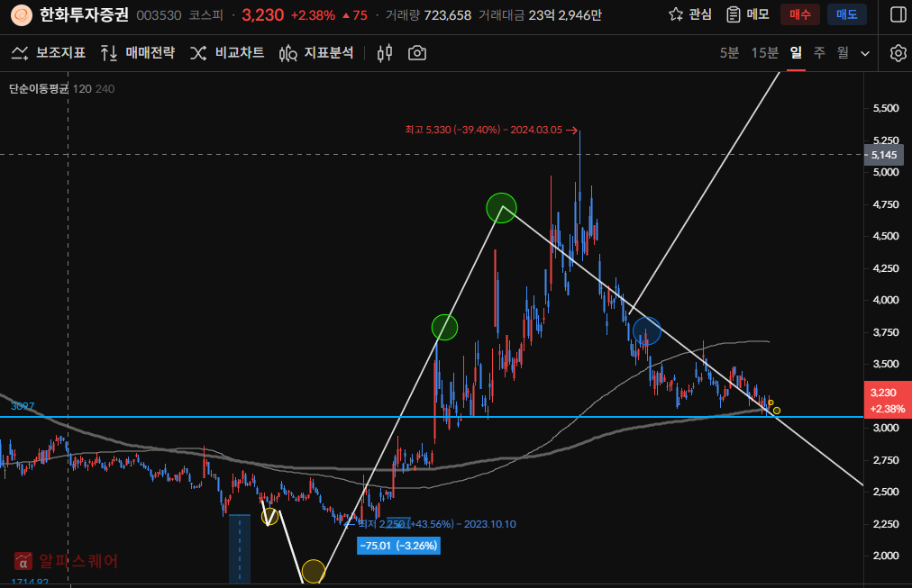The width and height of the screenshot is (912, 588).
Task: Capture chart with camera icon
Action: 417,53
